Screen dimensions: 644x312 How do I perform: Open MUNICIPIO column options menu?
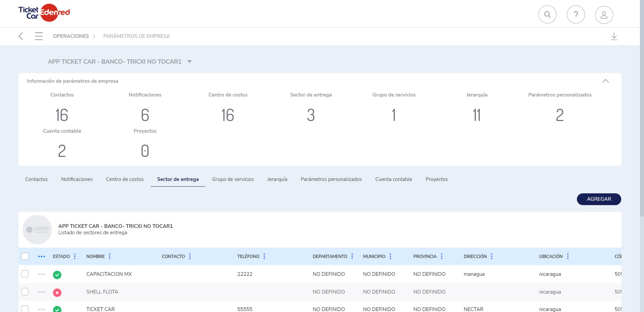tap(390, 256)
